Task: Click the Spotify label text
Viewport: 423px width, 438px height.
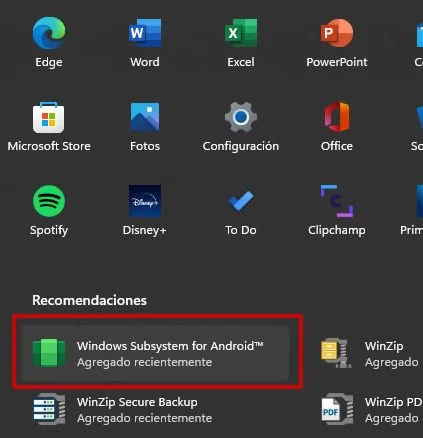Action: click(49, 231)
